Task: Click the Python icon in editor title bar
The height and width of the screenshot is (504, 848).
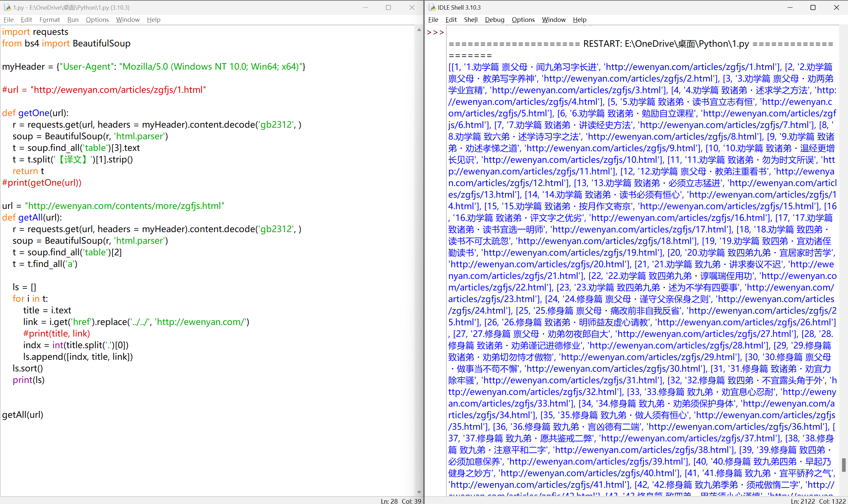Action: tap(7, 7)
